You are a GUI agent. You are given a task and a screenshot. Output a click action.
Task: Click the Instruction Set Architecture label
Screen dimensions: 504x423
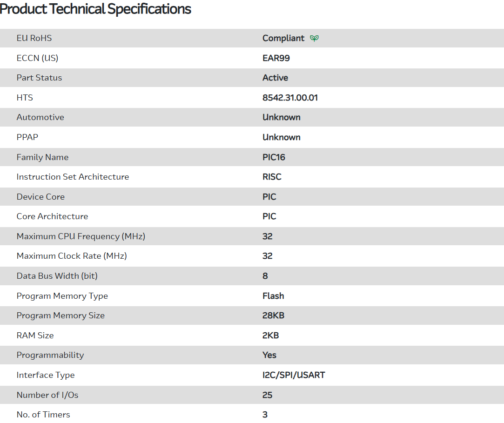pos(73,177)
